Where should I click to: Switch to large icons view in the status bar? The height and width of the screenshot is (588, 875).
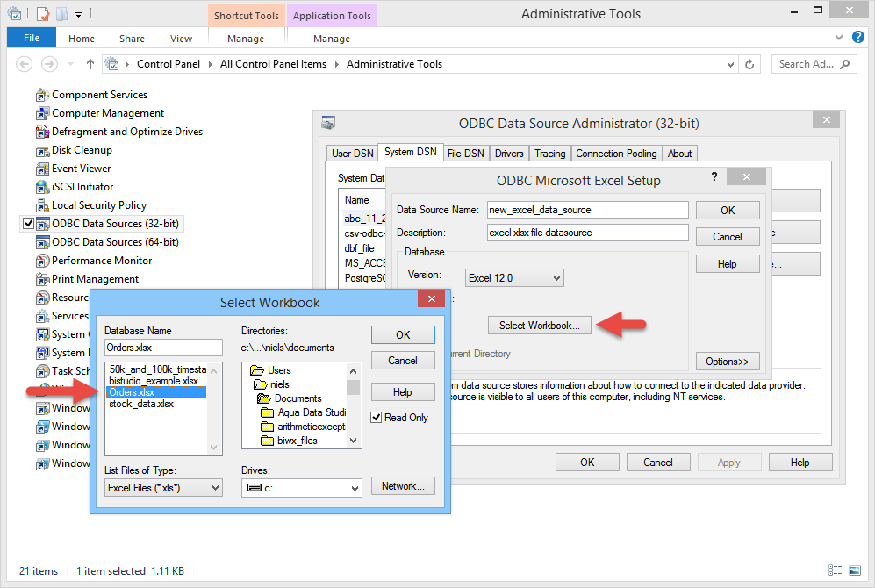854,570
